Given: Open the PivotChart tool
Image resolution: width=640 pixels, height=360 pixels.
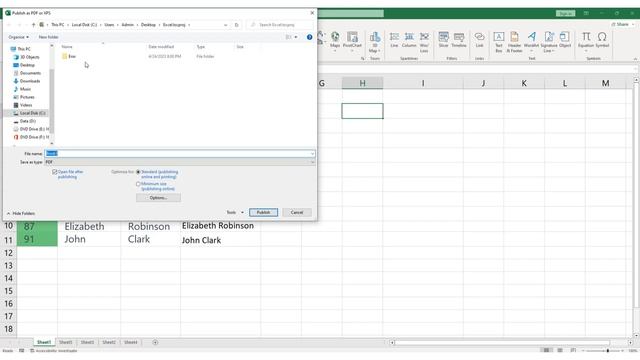Looking at the screenshot, I should point(352,40).
